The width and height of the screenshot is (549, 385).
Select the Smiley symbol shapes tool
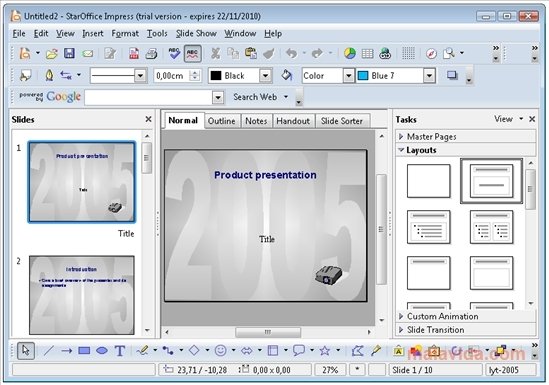(x=220, y=350)
